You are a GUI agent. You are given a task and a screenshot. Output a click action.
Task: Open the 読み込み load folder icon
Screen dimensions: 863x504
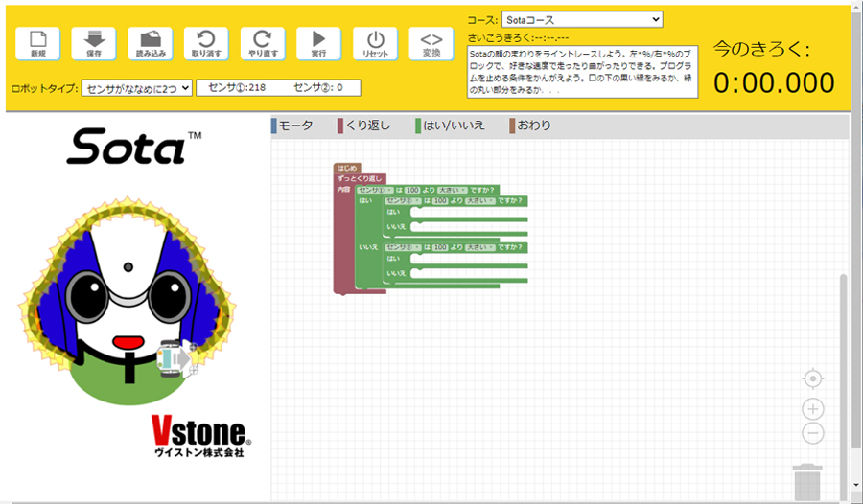pyautogui.click(x=151, y=43)
